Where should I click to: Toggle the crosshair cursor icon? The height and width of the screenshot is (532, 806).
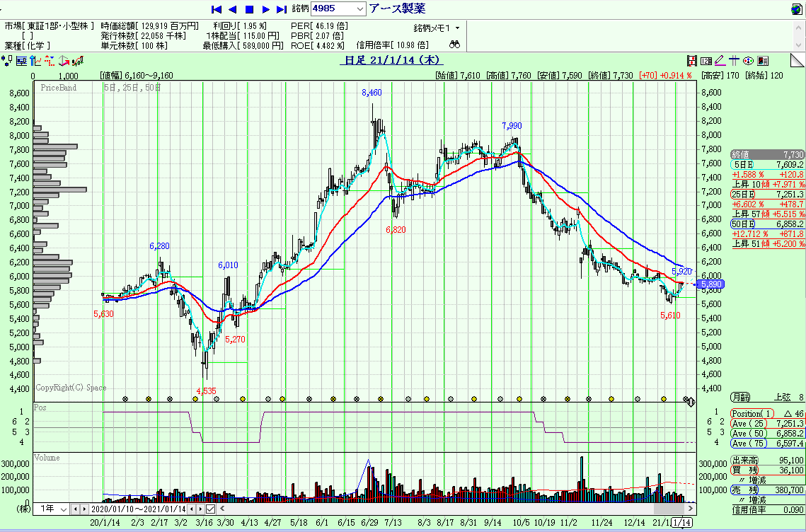pyautogui.click(x=734, y=61)
